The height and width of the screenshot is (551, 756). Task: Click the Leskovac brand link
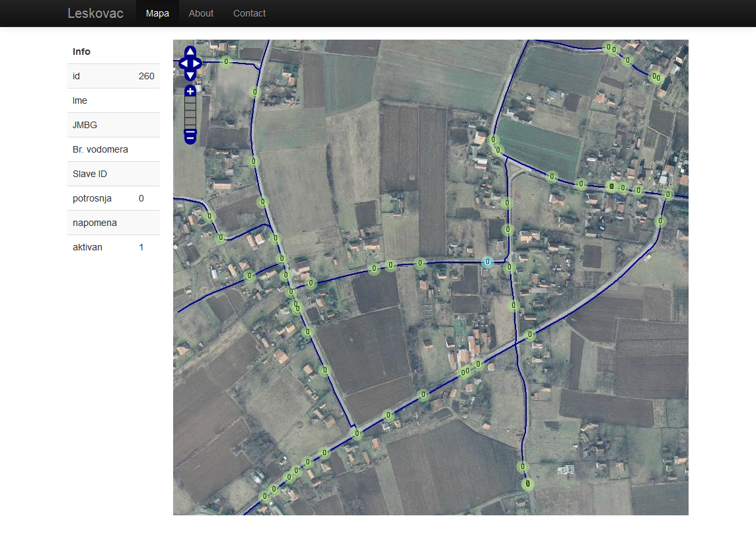[x=95, y=13]
